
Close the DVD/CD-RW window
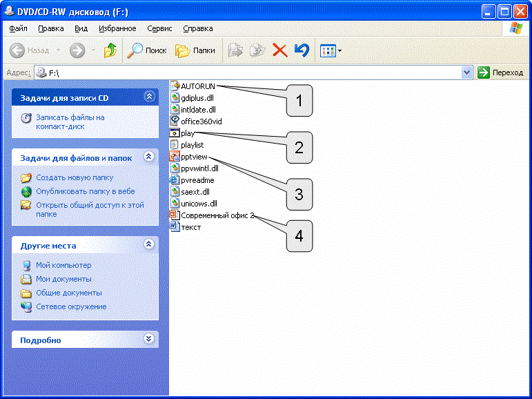tap(520, 12)
